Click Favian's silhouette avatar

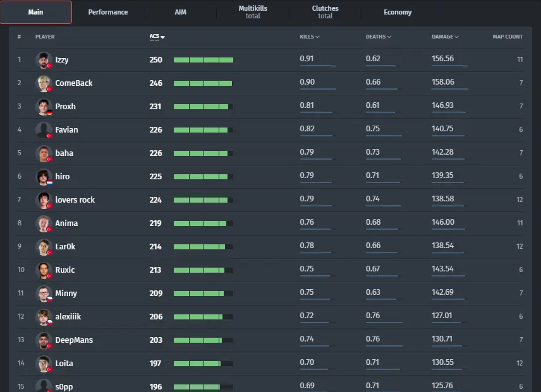tap(44, 130)
